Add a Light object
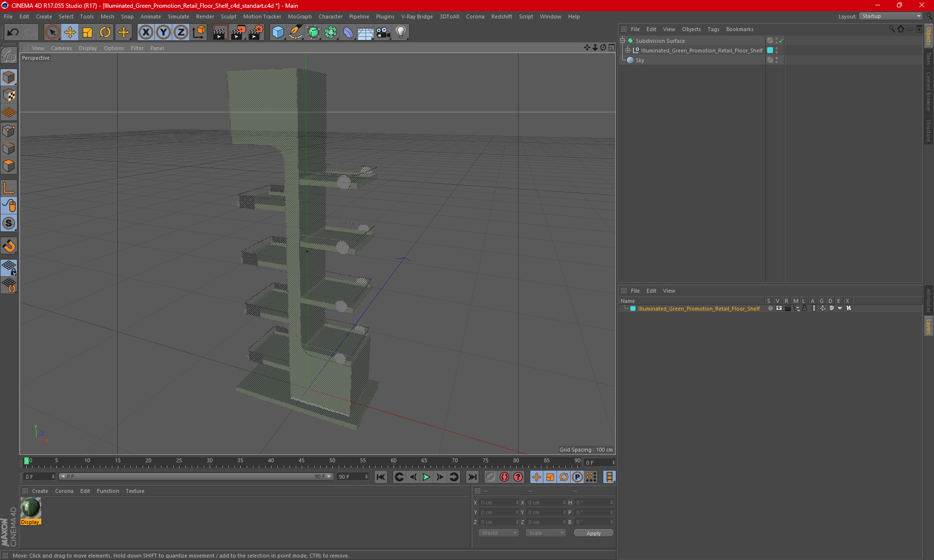Image resolution: width=934 pixels, height=560 pixels. (401, 32)
